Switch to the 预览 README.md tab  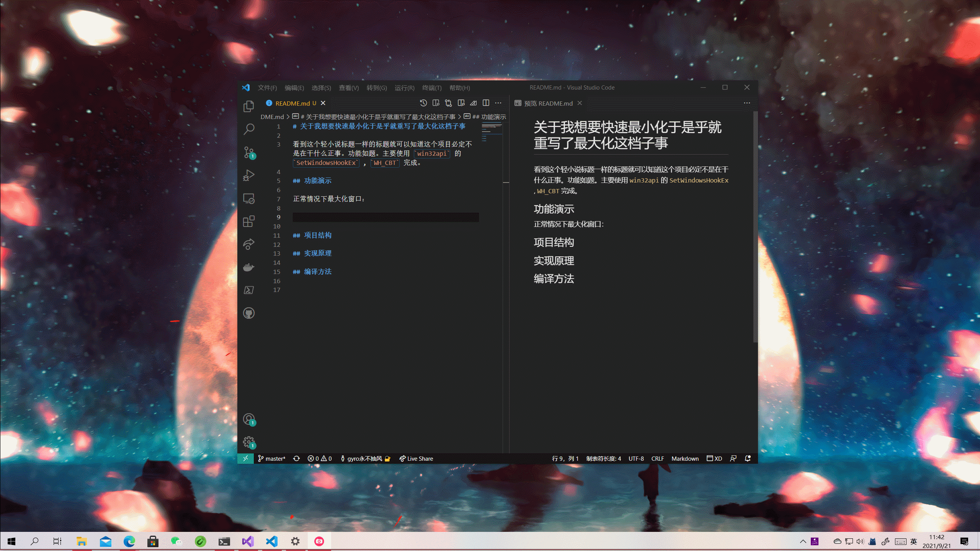(x=547, y=103)
